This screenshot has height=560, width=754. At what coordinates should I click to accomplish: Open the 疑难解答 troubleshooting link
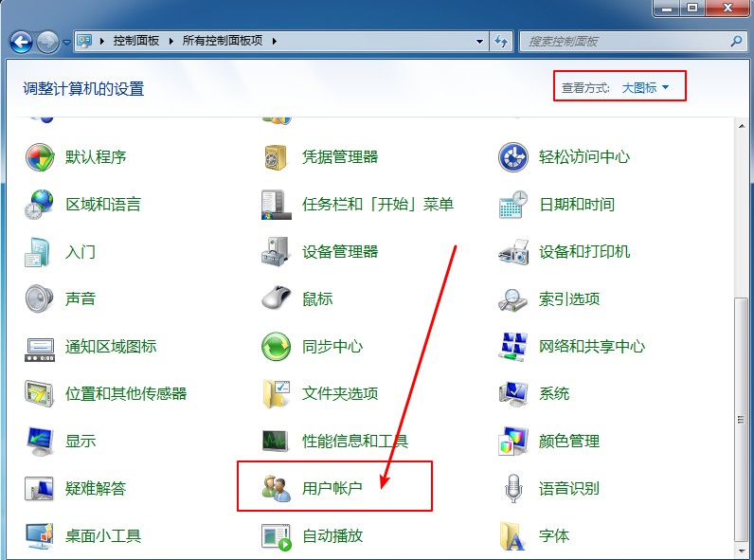pyautogui.click(x=96, y=489)
